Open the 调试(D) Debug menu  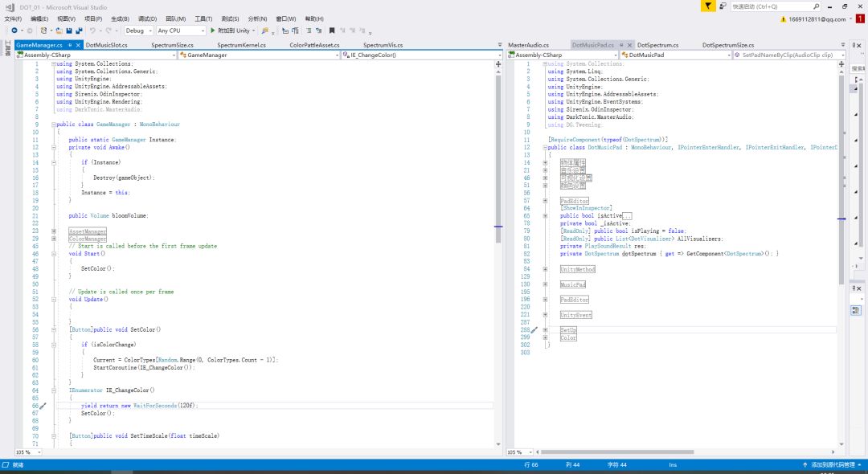(x=147, y=18)
